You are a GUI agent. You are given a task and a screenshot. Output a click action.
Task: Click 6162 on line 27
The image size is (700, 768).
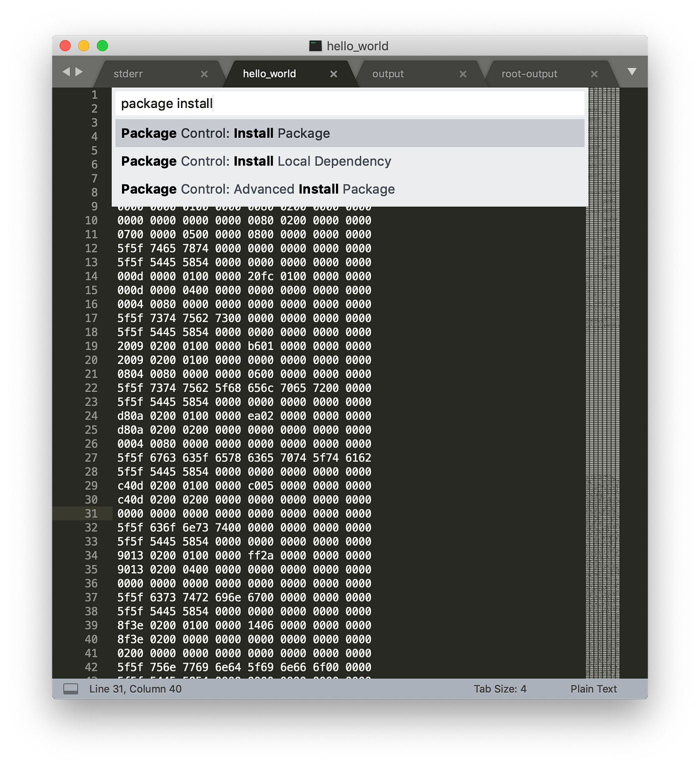pos(358,457)
